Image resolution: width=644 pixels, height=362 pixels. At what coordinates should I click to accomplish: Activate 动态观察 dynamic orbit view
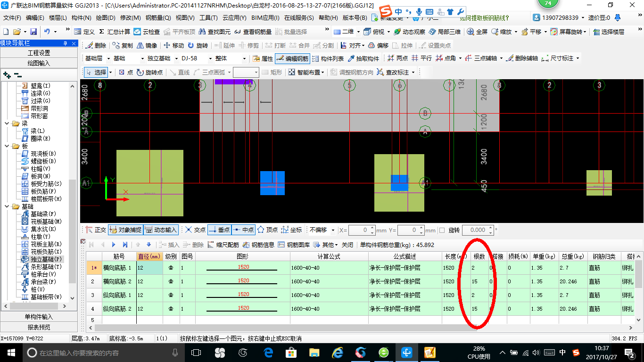409,32
